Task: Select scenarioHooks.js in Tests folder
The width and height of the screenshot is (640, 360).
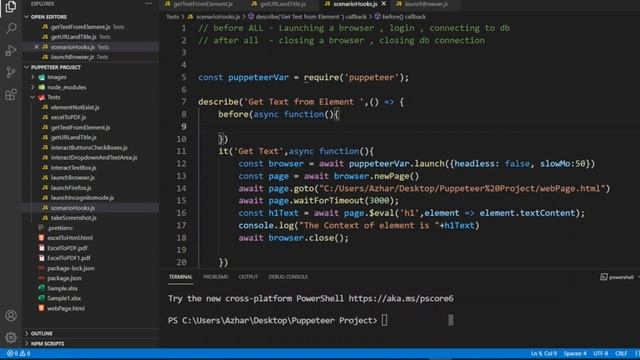Action: (73, 208)
